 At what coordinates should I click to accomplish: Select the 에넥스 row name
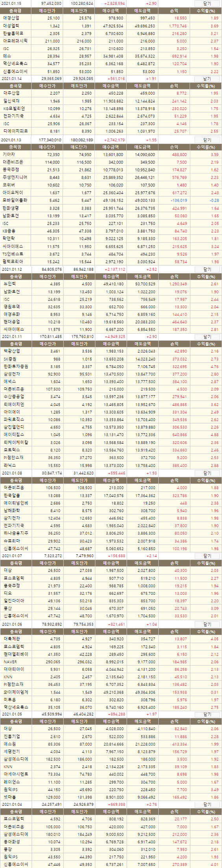[9, 382]
